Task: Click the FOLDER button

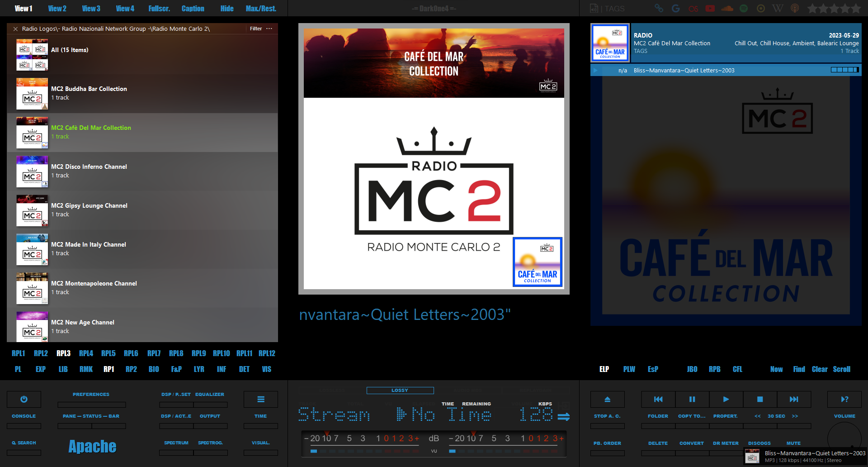Action: click(x=658, y=416)
